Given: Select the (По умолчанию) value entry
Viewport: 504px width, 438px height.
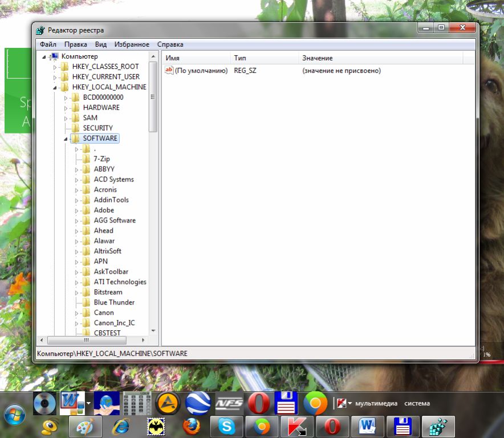Looking at the screenshot, I should (x=201, y=71).
